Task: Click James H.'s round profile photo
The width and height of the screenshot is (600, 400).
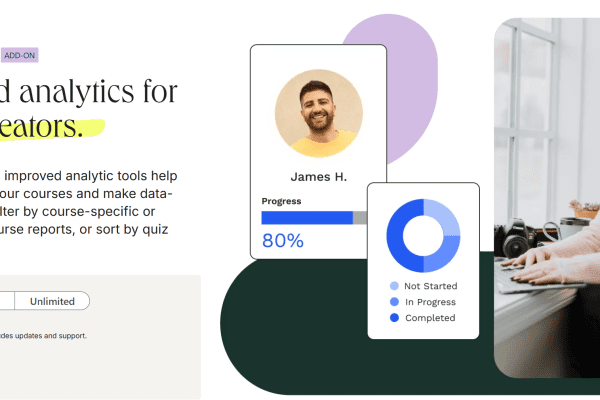Action: [x=319, y=113]
